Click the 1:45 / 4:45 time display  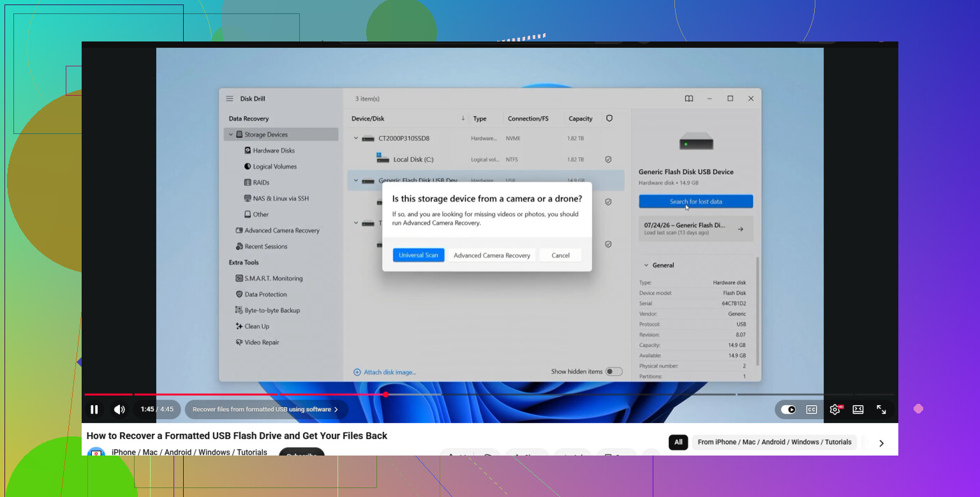[x=157, y=410]
